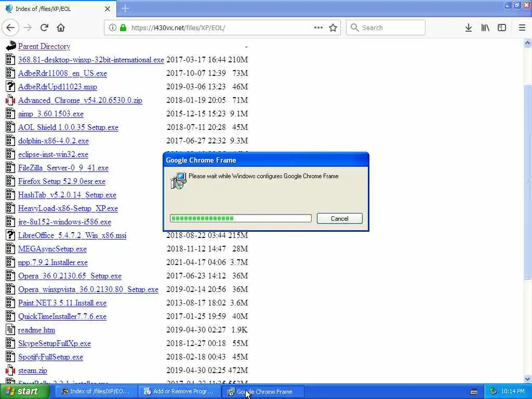
Task: Select Google Chrome Frame taskbar button
Action: tap(262, 392)
